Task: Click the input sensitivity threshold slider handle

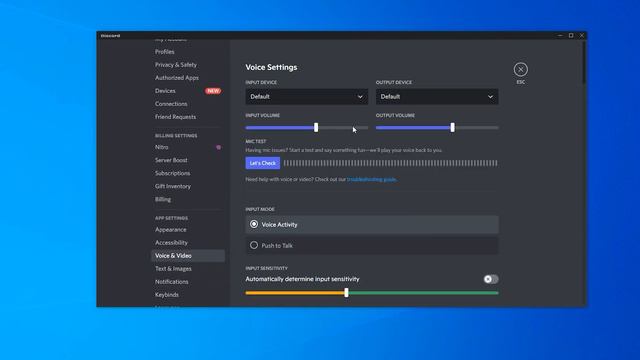Action: click(346, 293)
